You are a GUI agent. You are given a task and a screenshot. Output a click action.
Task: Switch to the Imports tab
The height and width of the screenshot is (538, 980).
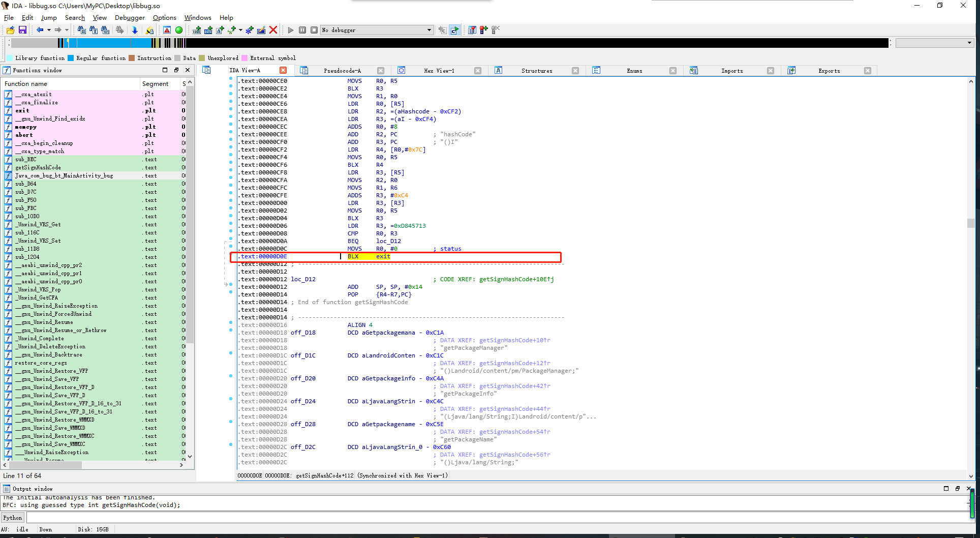click(732, 71)
